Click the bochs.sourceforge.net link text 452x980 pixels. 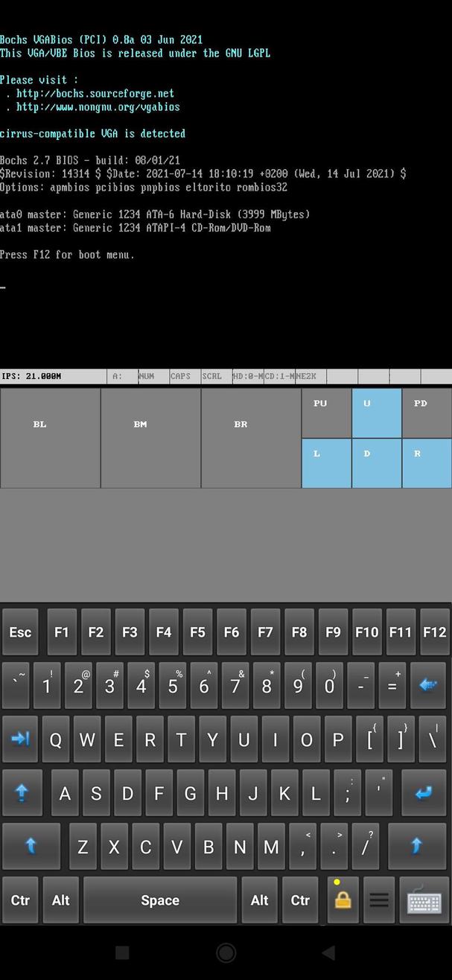[93, 94]
